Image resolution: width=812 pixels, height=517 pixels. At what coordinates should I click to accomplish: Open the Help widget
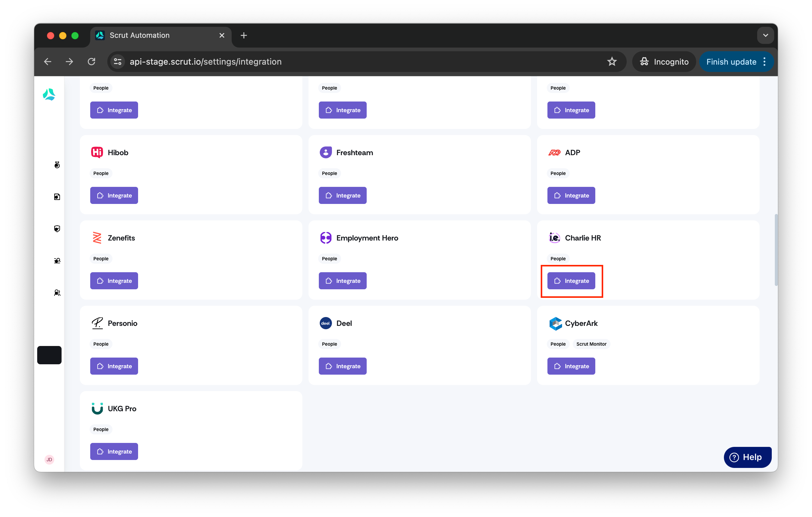click(748, 457)
